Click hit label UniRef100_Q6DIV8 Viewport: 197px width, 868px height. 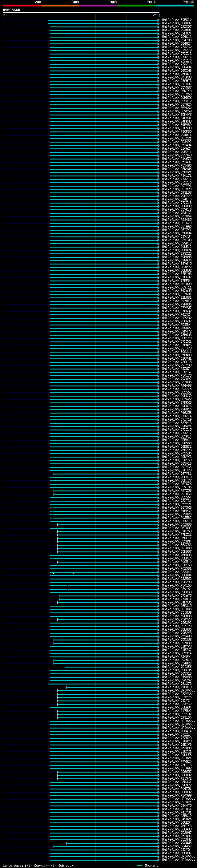[177, 745]
